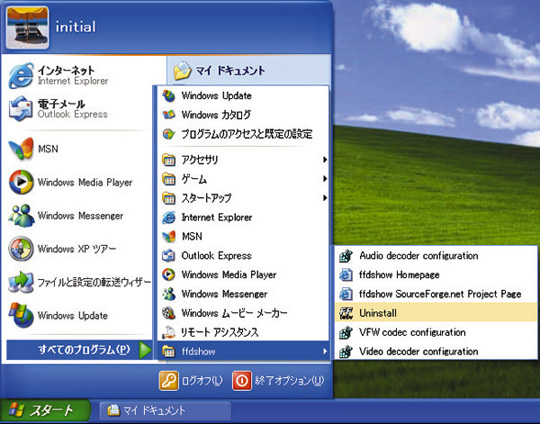Open ffdshow SourceForge.net Project Page
Viewport: 540px width, 424px height.
pyautogui.click(x=436, y=294)
